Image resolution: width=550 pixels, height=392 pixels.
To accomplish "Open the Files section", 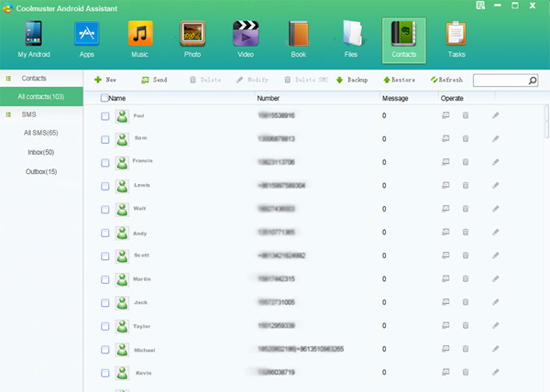I will (350, 39).
